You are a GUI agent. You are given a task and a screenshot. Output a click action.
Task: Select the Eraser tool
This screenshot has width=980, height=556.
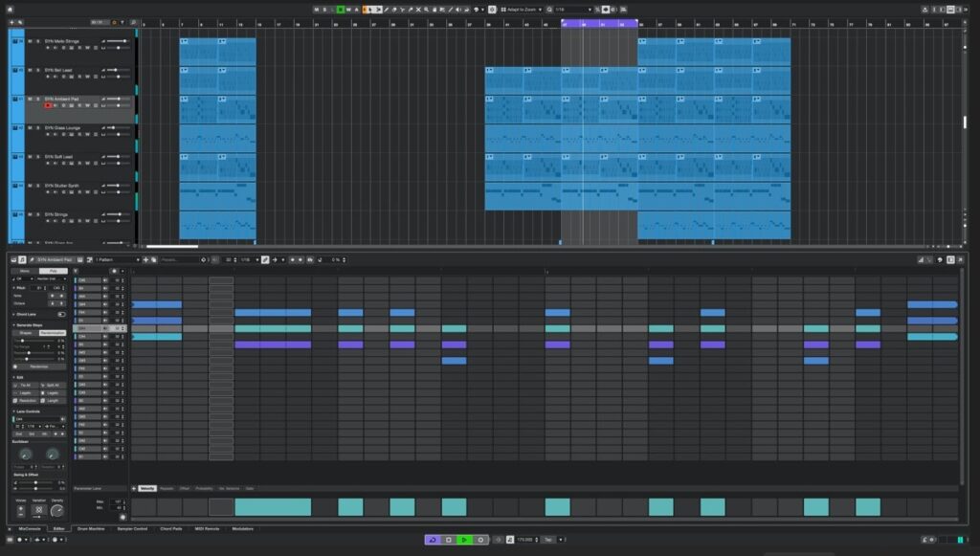click(394, 8)
